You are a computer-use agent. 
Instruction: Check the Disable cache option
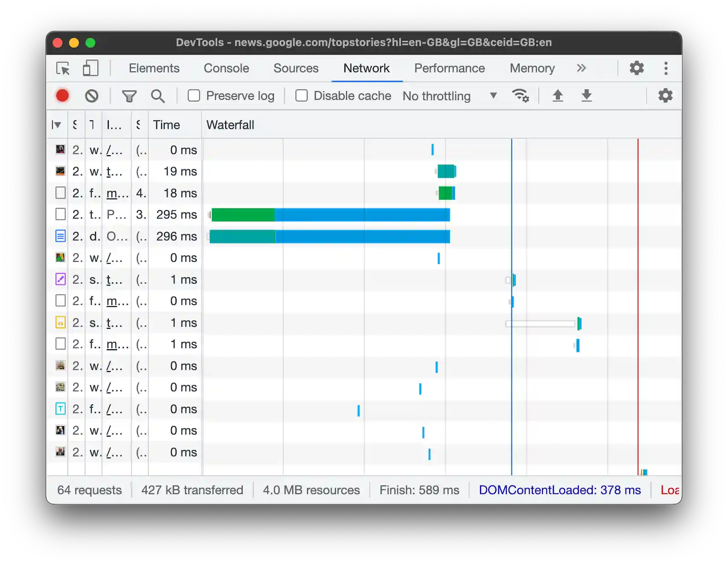click(302, 96)
